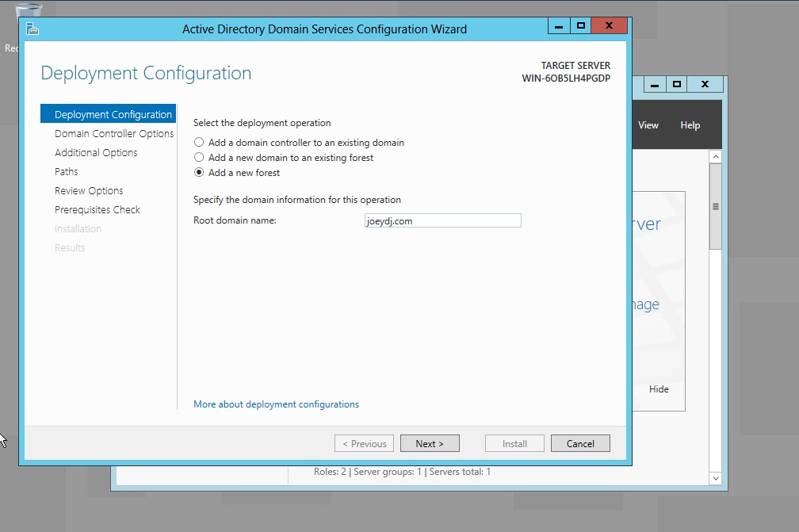
Task: Close the Configuration Wizard window
Action: (x=609, y=25)
